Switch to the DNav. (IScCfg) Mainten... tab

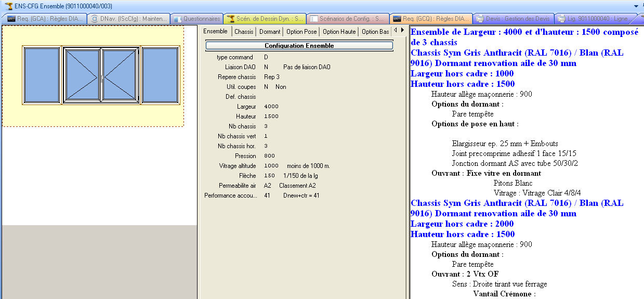(128, 19)
